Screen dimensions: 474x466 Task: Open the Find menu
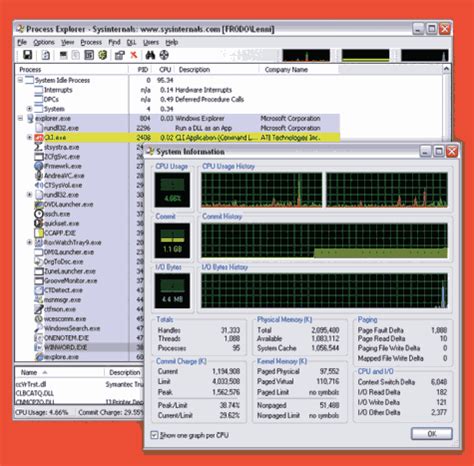tap(114, 42)
